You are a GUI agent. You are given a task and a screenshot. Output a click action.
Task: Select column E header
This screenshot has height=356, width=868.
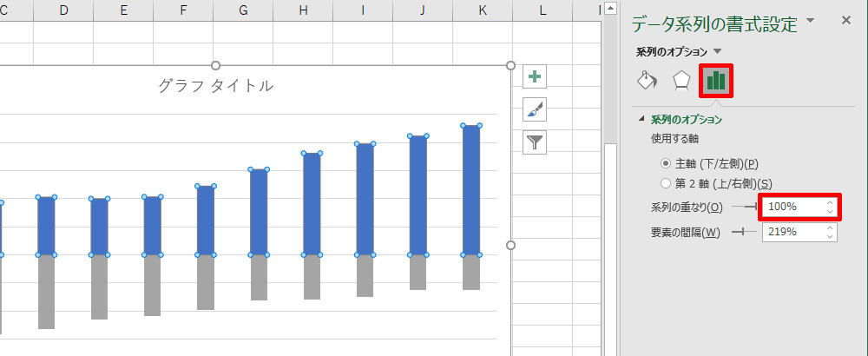coord(123,10)
